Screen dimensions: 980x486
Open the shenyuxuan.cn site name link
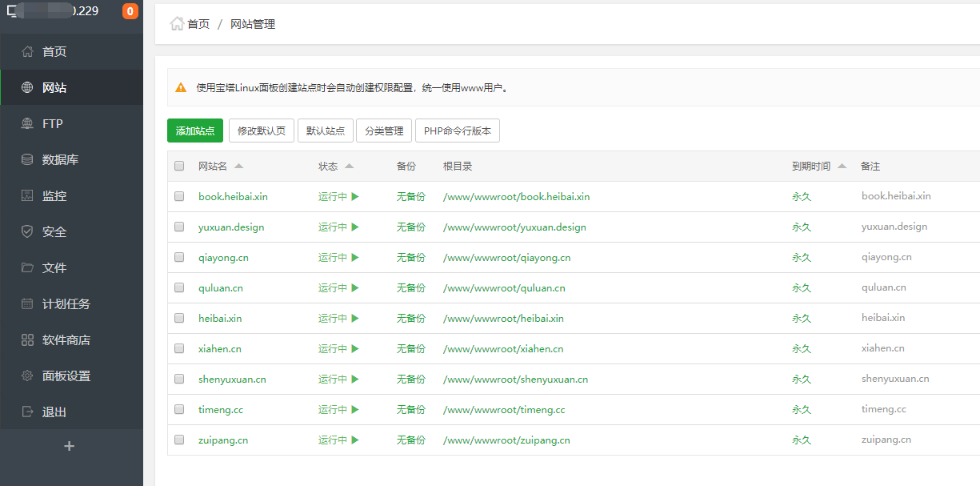coord(232,379)
